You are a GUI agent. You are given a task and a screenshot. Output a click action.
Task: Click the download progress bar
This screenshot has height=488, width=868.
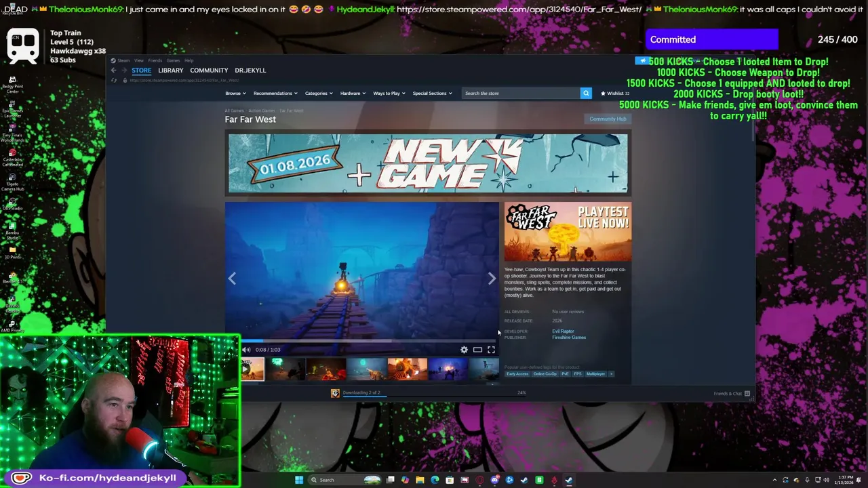point(434,395)
